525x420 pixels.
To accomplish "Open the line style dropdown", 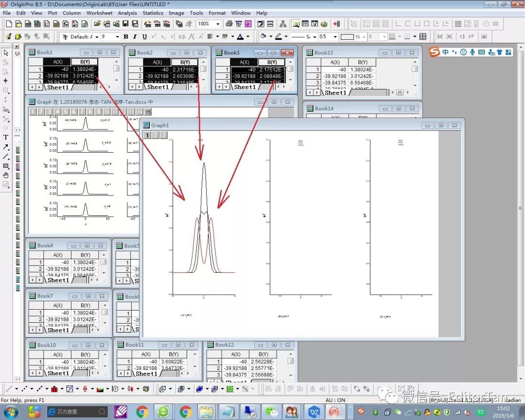I will (x=304, y=36).
